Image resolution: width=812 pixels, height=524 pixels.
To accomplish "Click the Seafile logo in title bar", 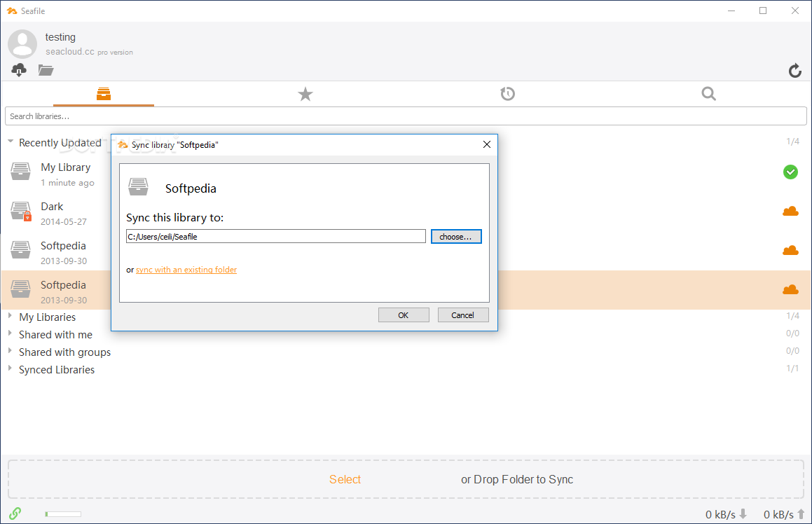I will [x=11, y=11].
